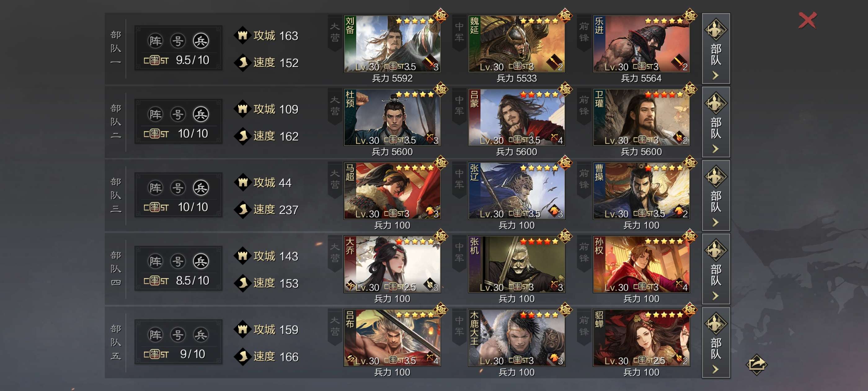Select the 部队四 row label
This screenshot has height=391, width=868.
click(x=116, y=269)
